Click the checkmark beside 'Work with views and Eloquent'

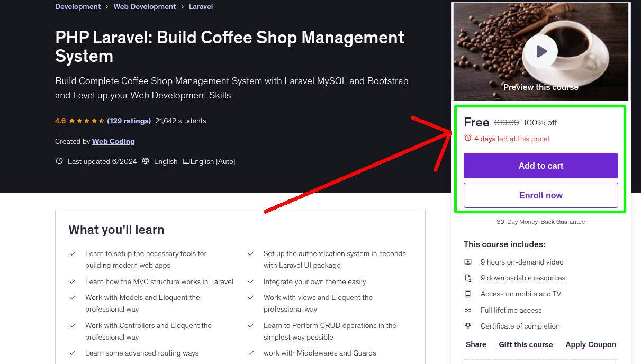click(251, 298)
